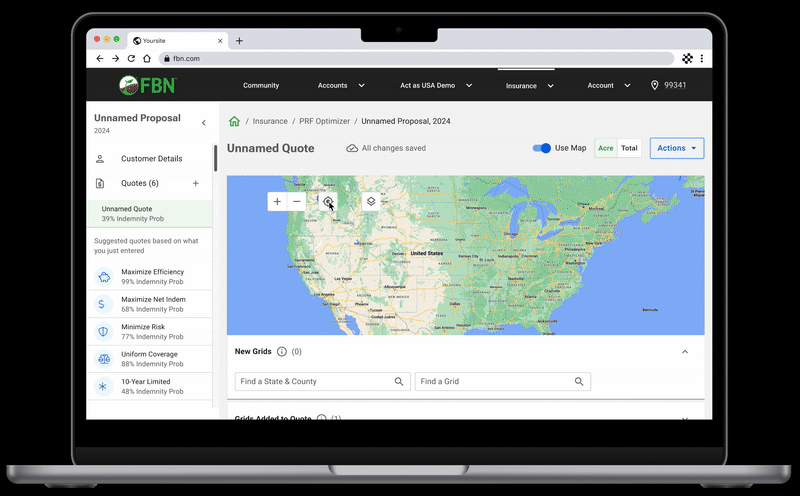800x496 pixels.
Task: Open the Actions dropdown
Action: [677, 148]
